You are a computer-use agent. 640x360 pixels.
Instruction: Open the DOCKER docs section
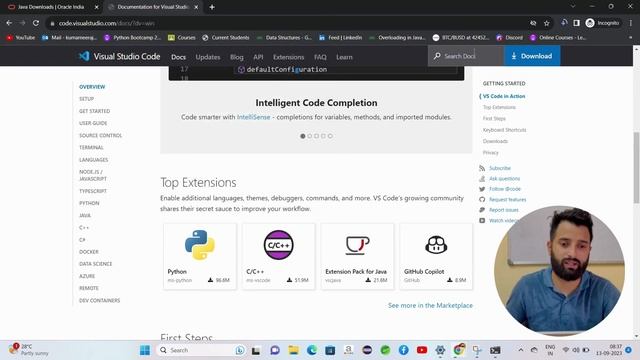click(89, 252)
